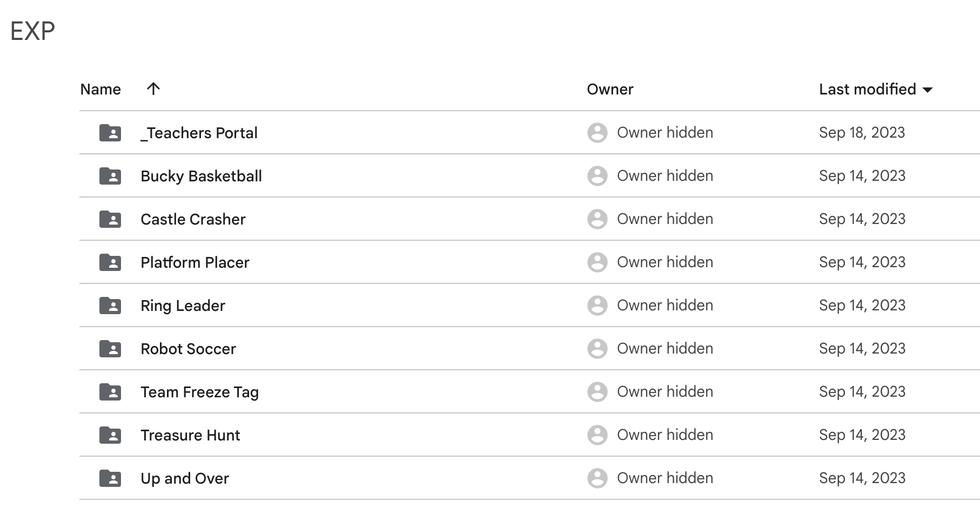Click the Treasure Hunt folder icon
The width and height of the screenshot is (980, 529).
(x=110, y=435)
